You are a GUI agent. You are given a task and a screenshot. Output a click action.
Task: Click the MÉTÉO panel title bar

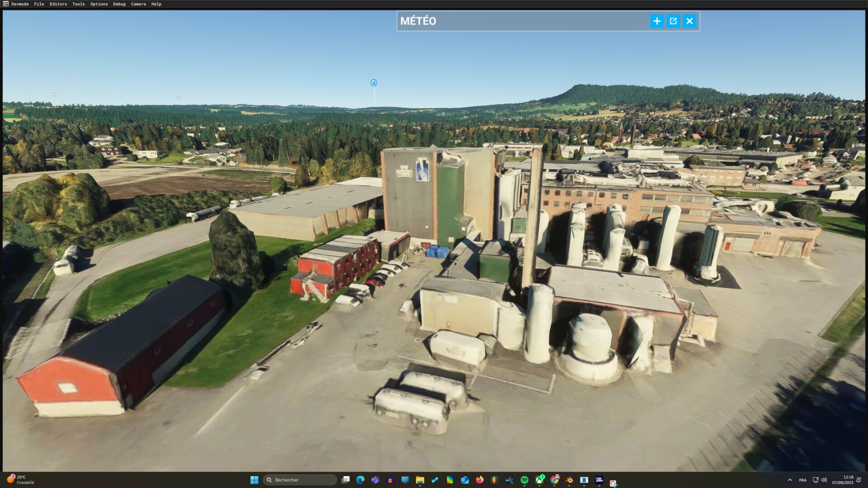(520, 21)
